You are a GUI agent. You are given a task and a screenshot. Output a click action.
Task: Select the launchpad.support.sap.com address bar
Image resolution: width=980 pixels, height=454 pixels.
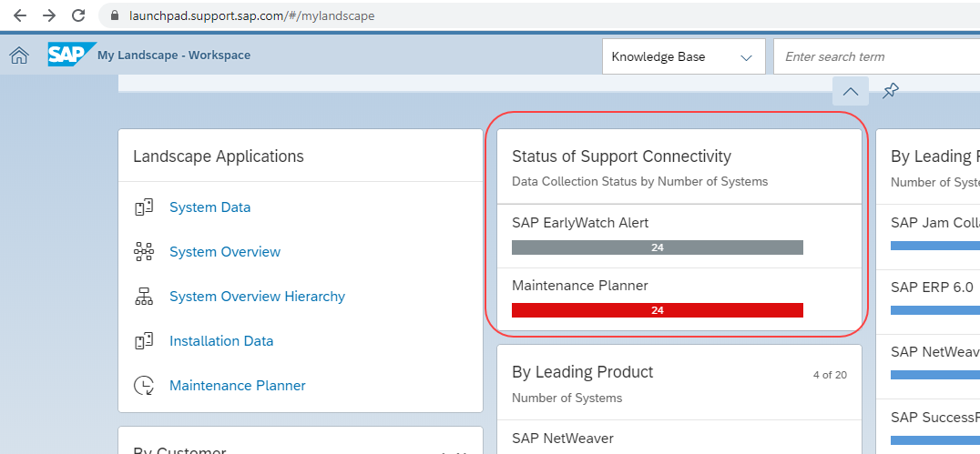[x=539, y=15]
